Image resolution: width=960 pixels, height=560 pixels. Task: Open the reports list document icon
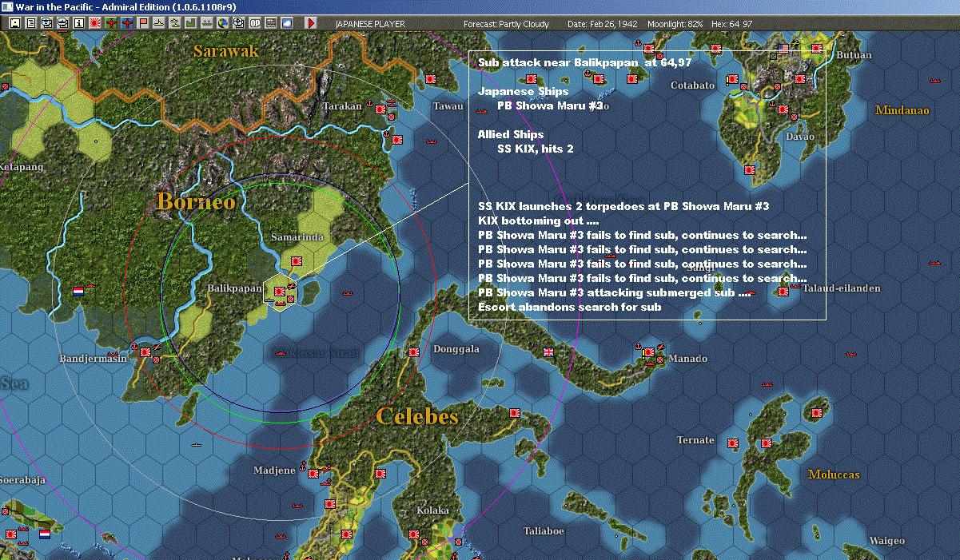point(31,24)
